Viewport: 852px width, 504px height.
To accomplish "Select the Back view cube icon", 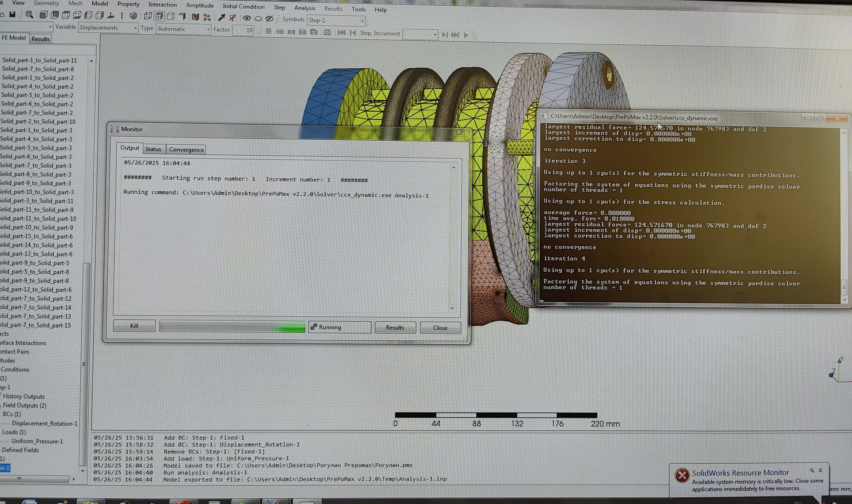I will click(x=55, y=15).
